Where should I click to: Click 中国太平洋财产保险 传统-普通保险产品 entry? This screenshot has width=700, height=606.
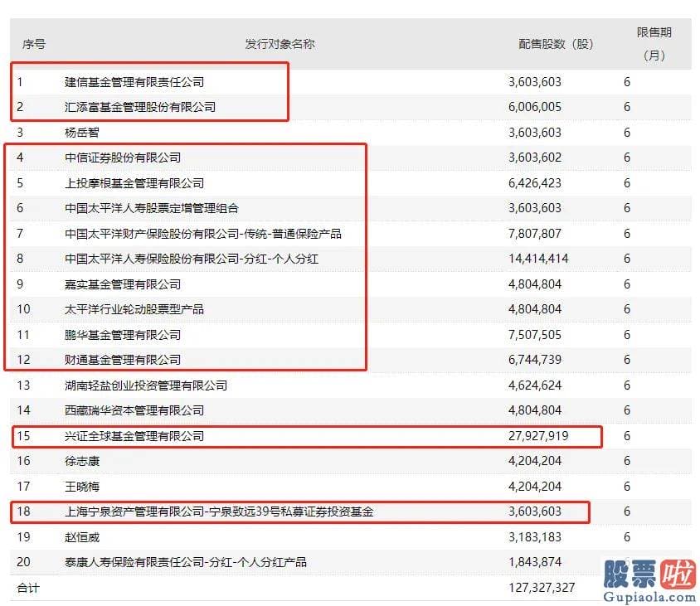point(203,234)
